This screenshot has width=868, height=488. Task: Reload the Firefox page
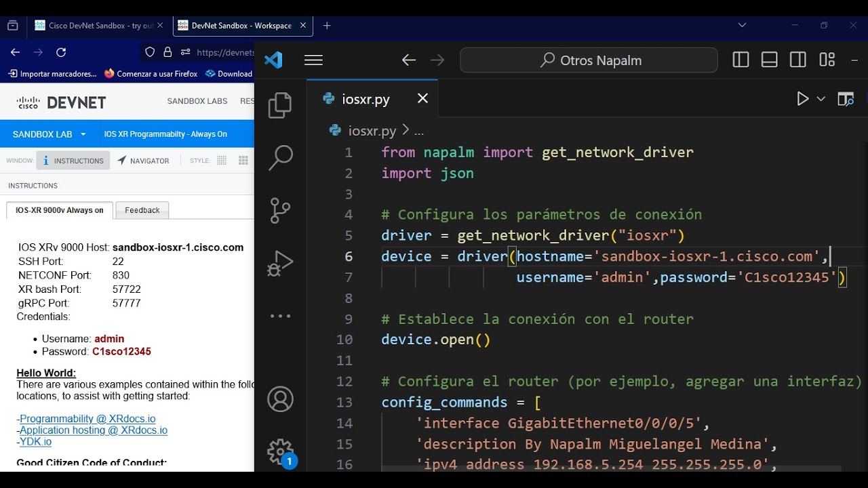click(61, 52)
